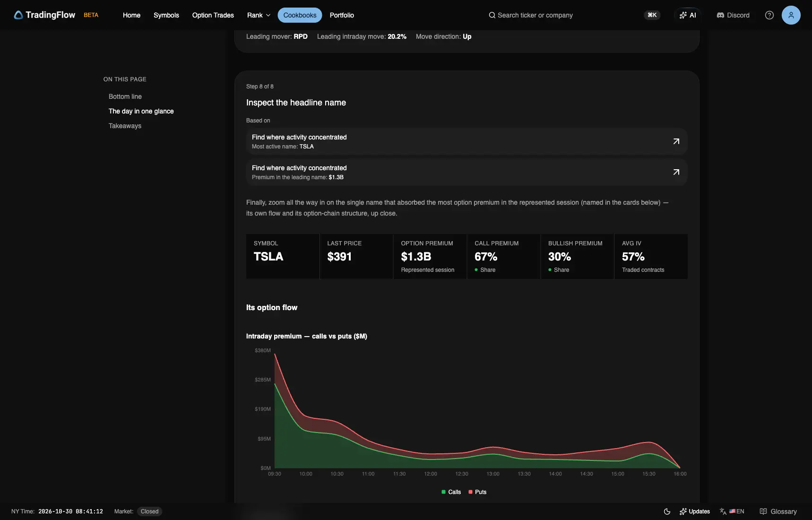812x520 pixels.
Task: Open the Most active name TSLA card arrow
Action: 676,141
